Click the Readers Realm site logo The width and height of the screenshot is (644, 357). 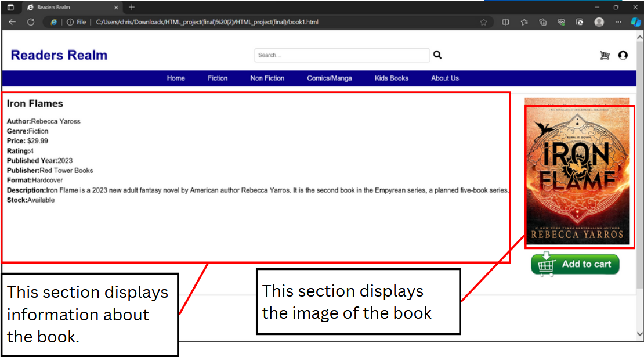click(x=59, y=55)
